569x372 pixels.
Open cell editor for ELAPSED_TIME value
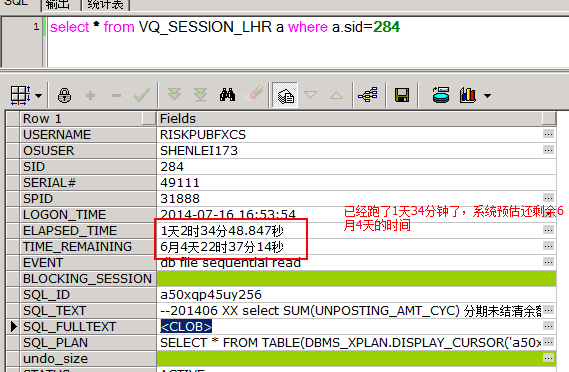click(x=548, y=230)
